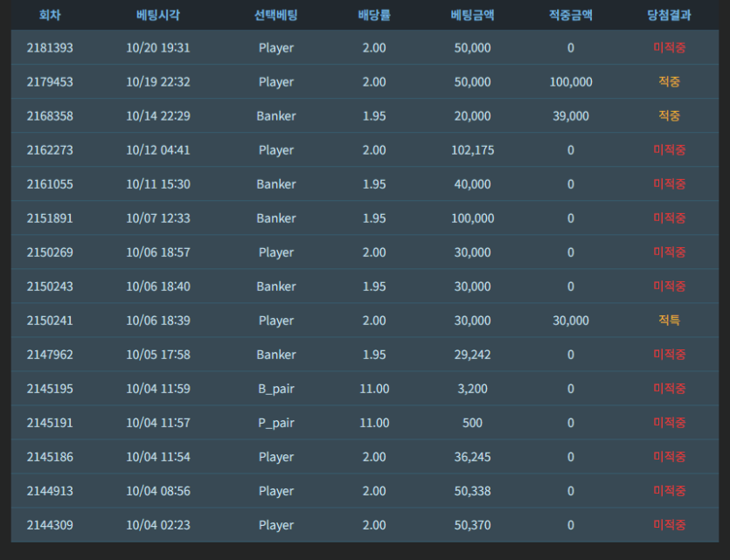Click the 100,000 bet amount in row 2151891
730x560 pixels.
pos(473,218)
